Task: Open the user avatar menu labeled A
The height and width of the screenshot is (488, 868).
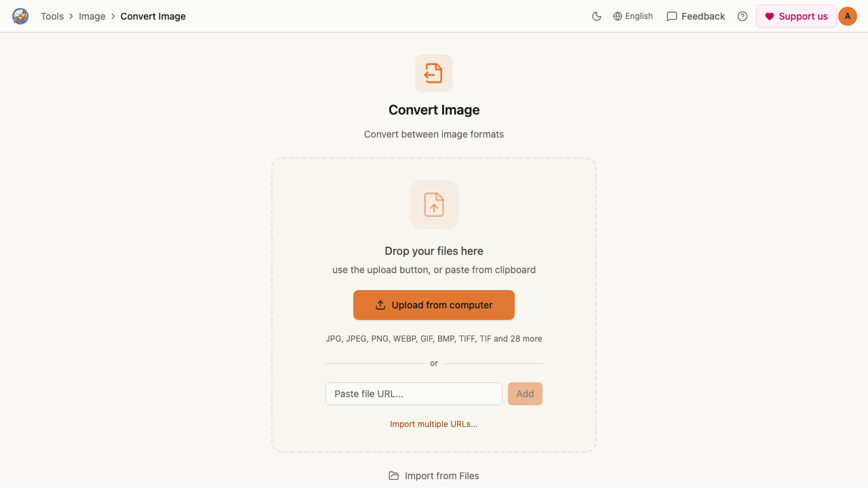Action: click(x=848, y=16)
